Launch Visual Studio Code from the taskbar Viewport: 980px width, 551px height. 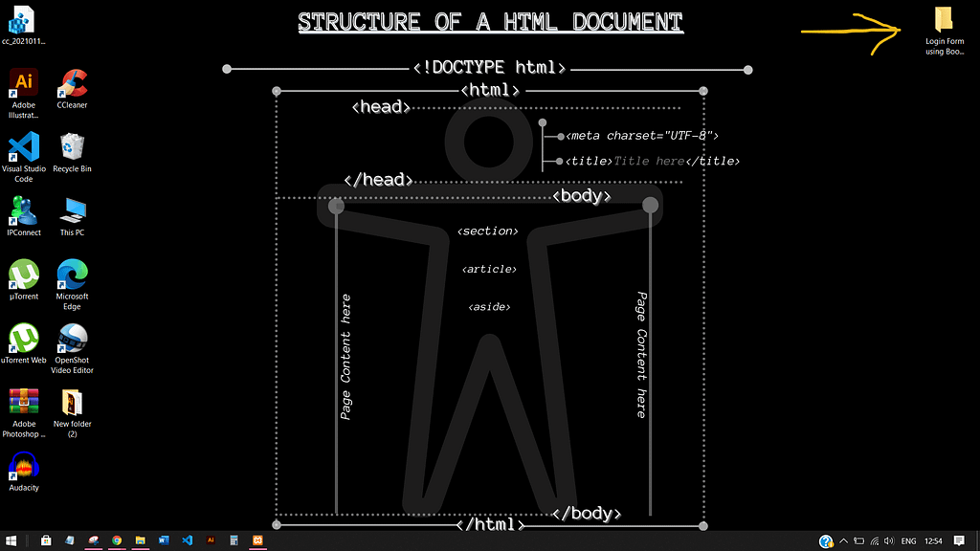point(188,541)
